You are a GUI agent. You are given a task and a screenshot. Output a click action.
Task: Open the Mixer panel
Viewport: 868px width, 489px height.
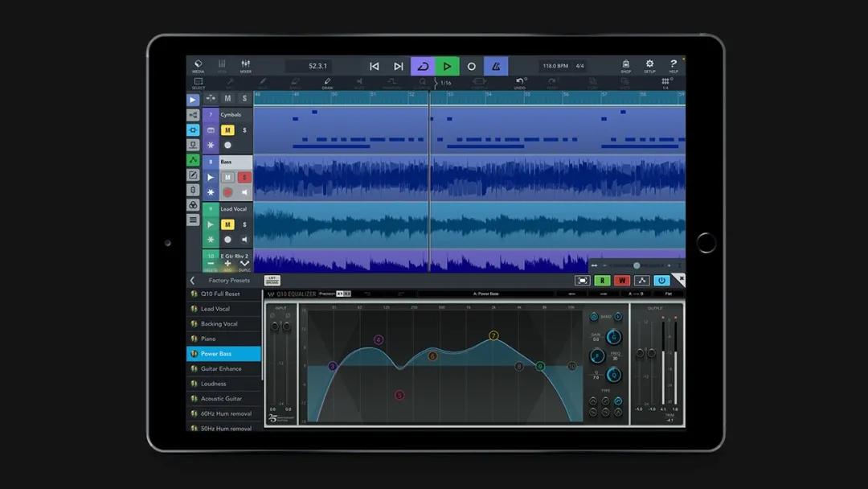click(245, 66)
